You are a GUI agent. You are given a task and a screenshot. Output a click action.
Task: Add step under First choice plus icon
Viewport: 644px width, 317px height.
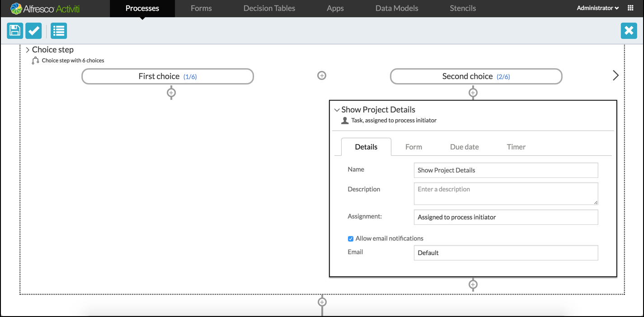click(171, 93)
